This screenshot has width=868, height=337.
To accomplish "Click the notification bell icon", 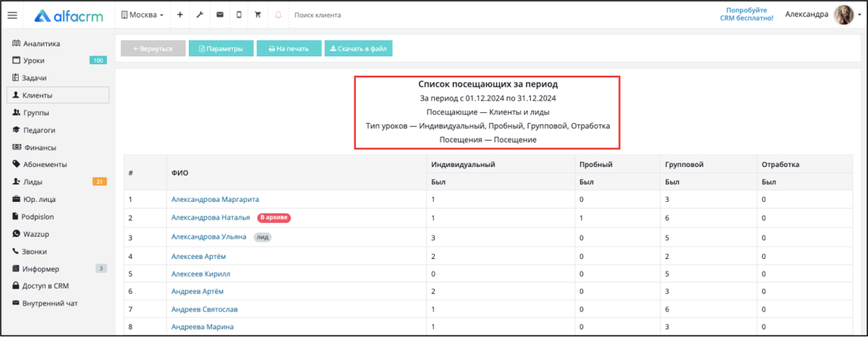I will [x=278, y=14].
